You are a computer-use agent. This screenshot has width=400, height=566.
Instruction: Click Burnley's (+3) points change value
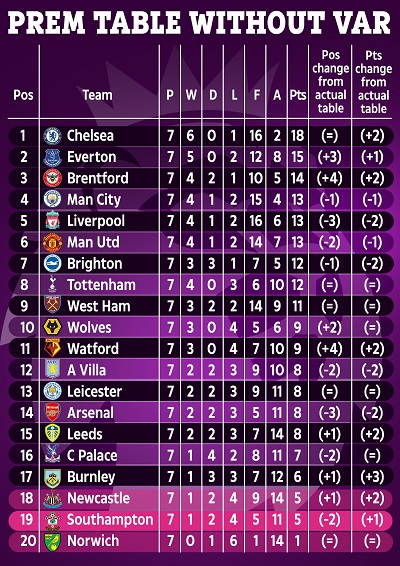tap(373, 477)
